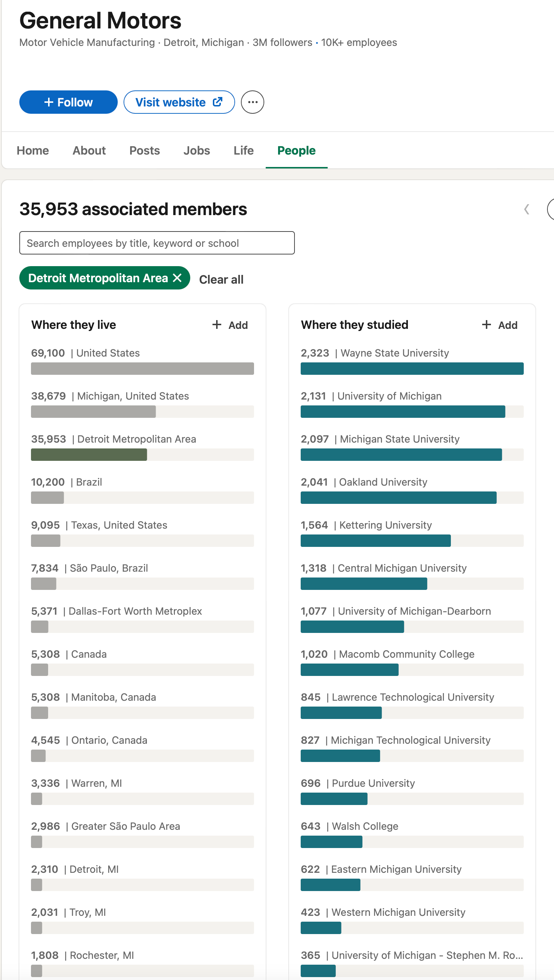Image resolution: width=554 pixels, height=980 pixels.
Task: Click the 3M followers text
Action: pos(282,42)
